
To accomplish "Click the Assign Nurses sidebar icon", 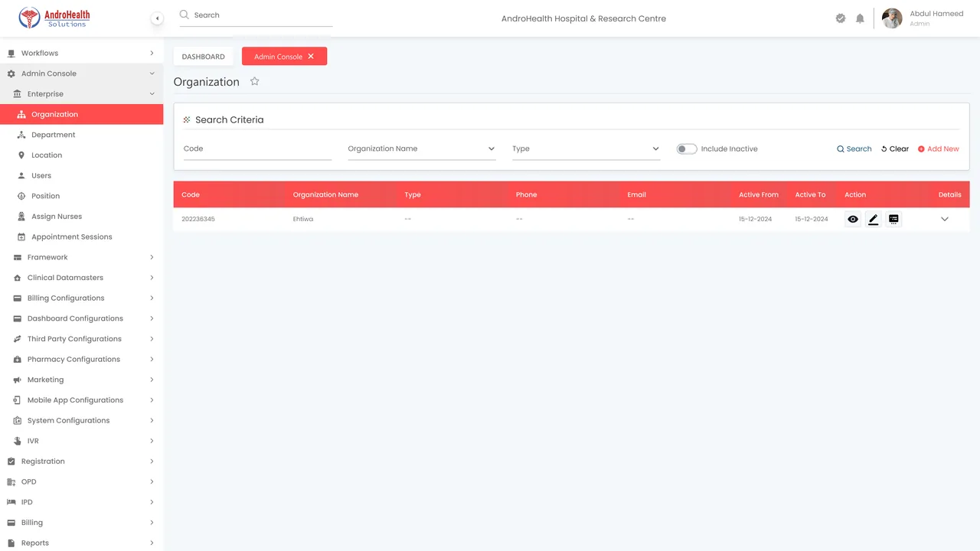I will [21, 217].
